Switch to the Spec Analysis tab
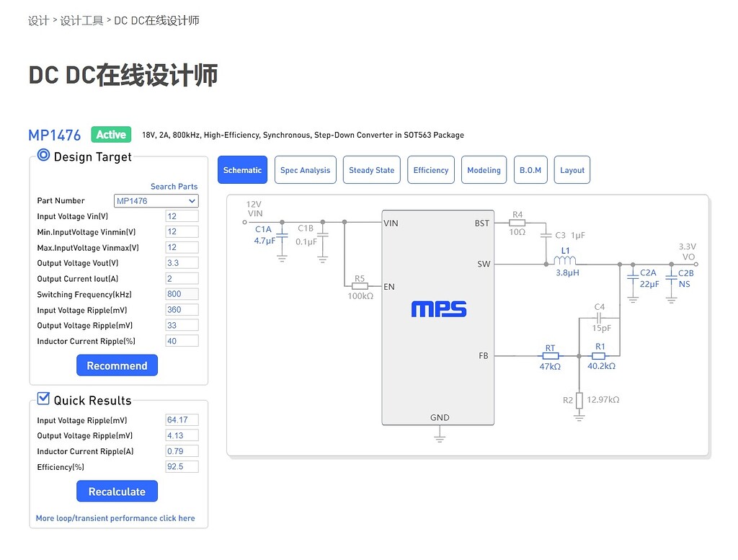 point(305,169)
